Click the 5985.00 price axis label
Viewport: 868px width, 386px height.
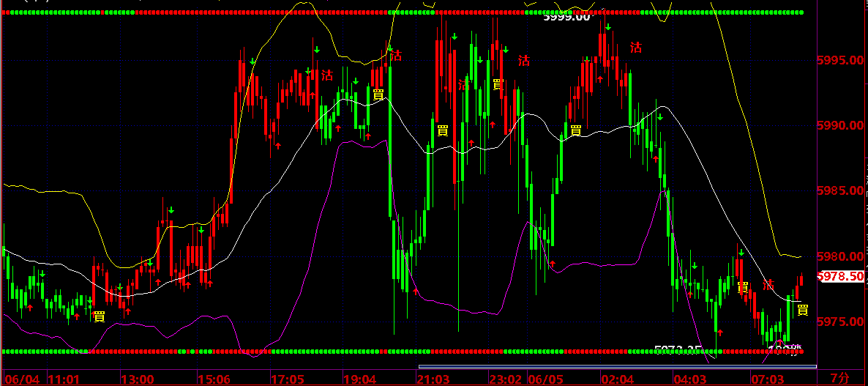(x=840, y=191)
